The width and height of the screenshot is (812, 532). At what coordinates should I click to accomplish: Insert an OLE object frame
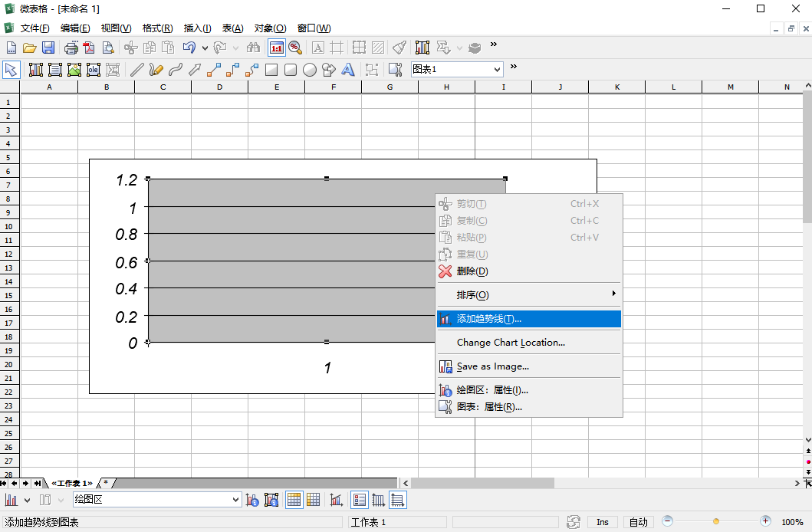(94, 70)
